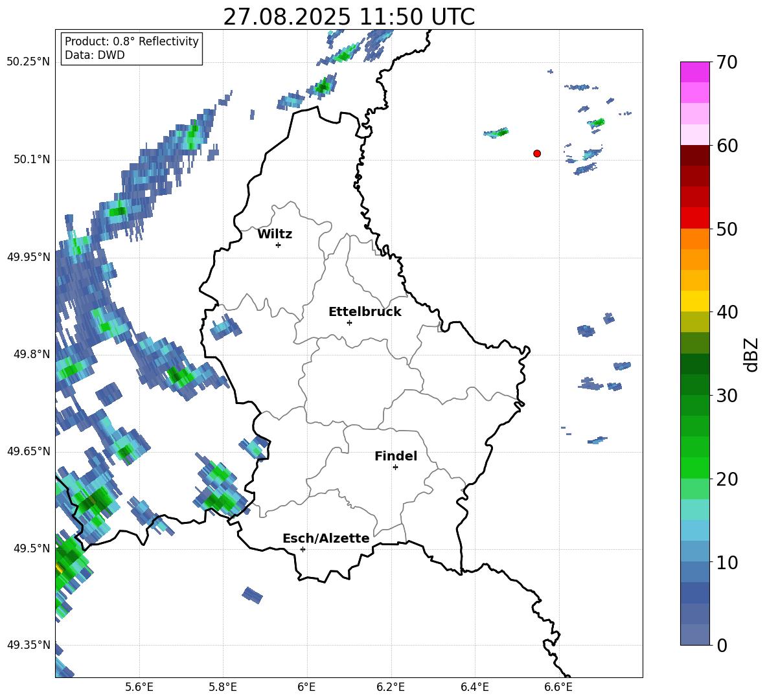Click the 6.2°E longitude label
The image size is (767, 700).
pyautogui.click(x=391, y=688)
